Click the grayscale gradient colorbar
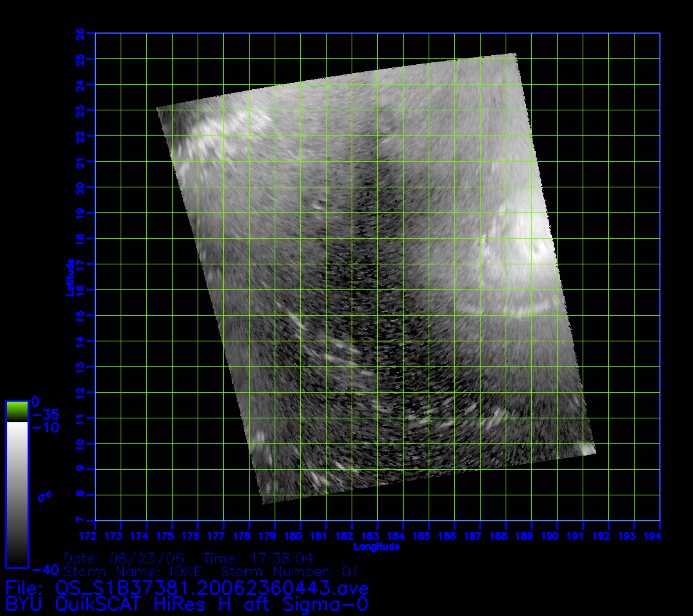The height and width of the screenshot is (616, 693). tap(17, 494)
